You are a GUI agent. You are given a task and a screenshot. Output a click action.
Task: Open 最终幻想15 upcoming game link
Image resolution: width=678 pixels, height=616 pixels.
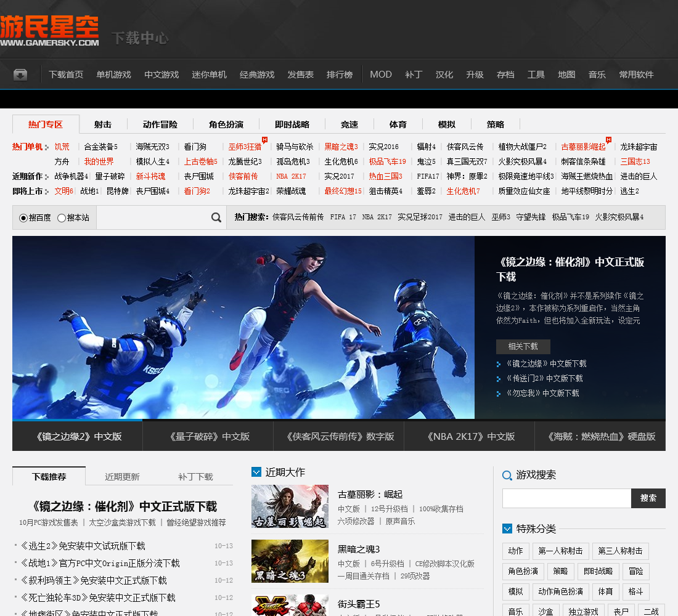click(x=343, y=191)
